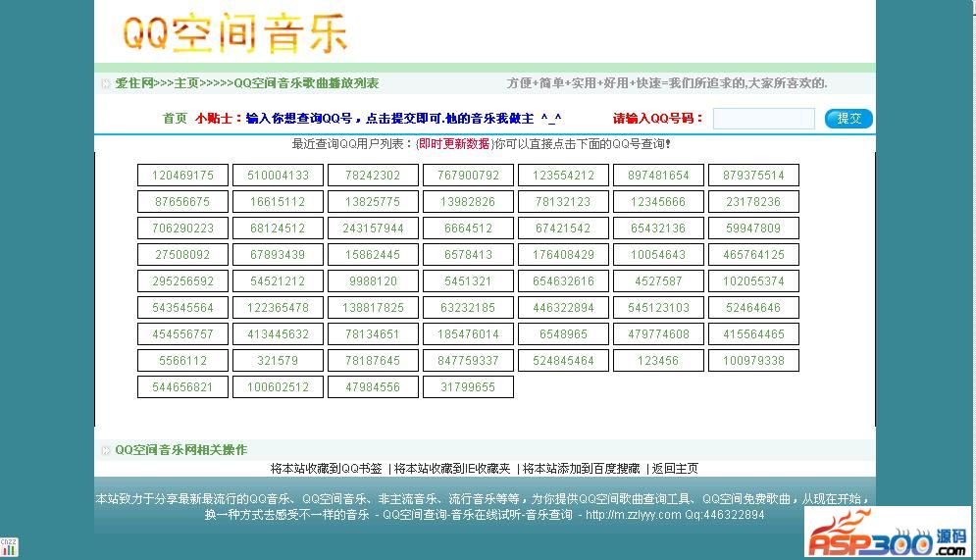Pick QQ number 10054643
The image size is (976, 560).
point(659,255)
